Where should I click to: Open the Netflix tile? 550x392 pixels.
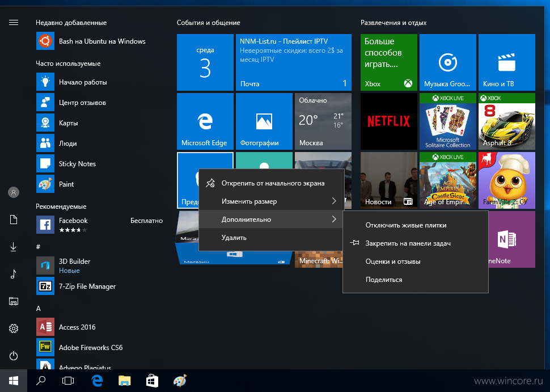[x=388, y=121]
